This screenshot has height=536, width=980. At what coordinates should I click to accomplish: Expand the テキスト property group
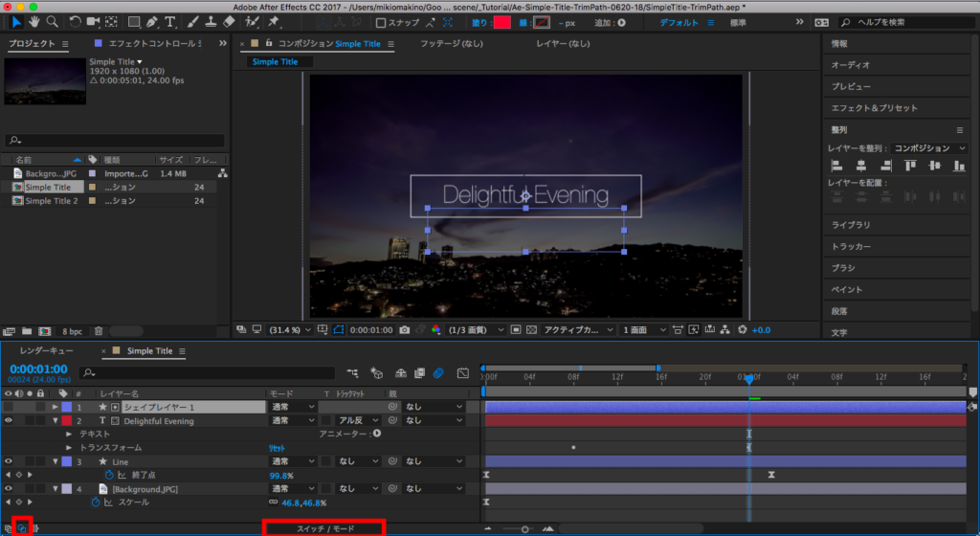point(69,434)
